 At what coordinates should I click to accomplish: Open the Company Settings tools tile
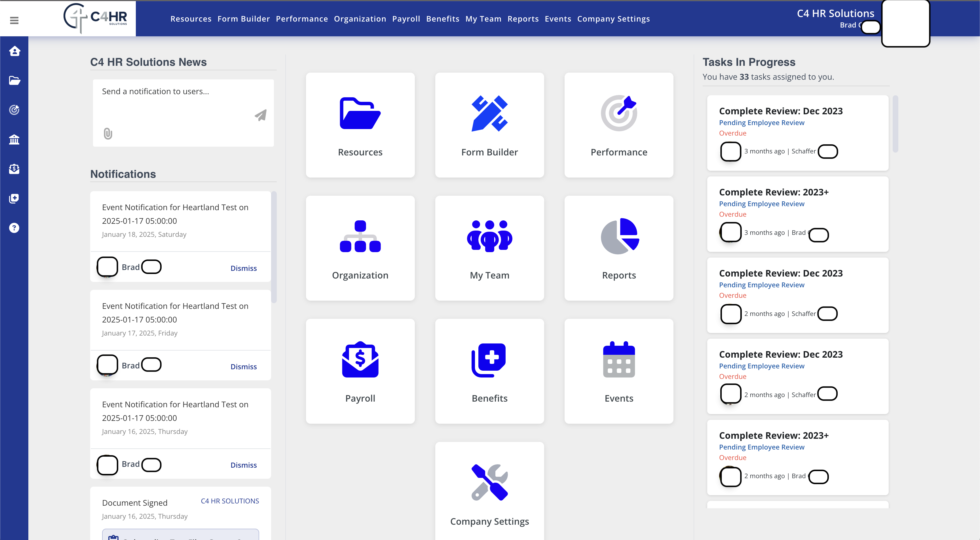pos(489,491)
